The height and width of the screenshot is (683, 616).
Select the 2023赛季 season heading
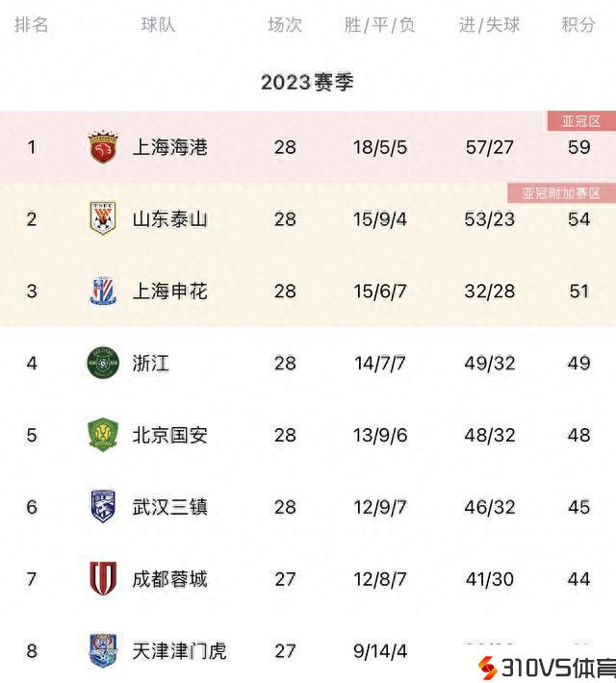tap(307, 83)
